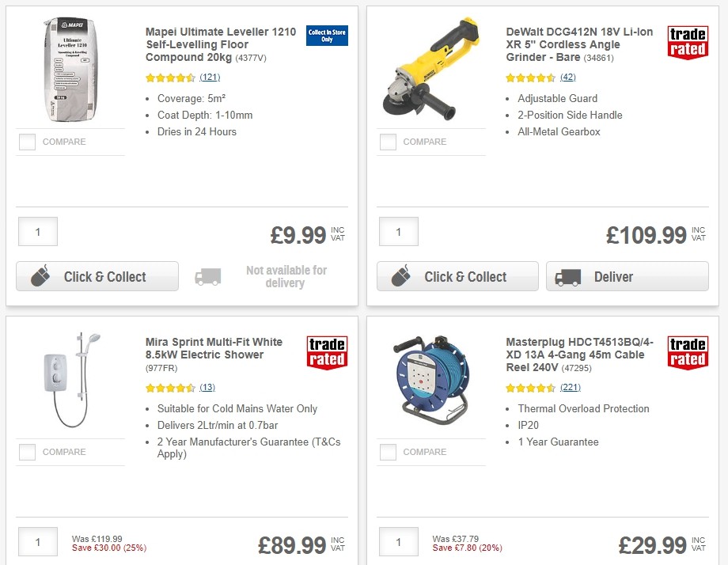Click the Collect In Store Only badge

tap(326, 36)
